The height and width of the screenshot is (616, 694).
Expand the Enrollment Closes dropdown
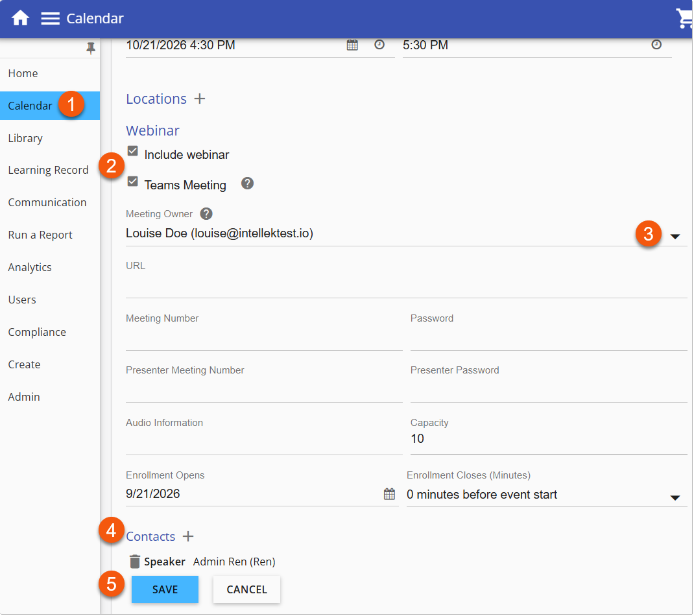tap(675, 498)
